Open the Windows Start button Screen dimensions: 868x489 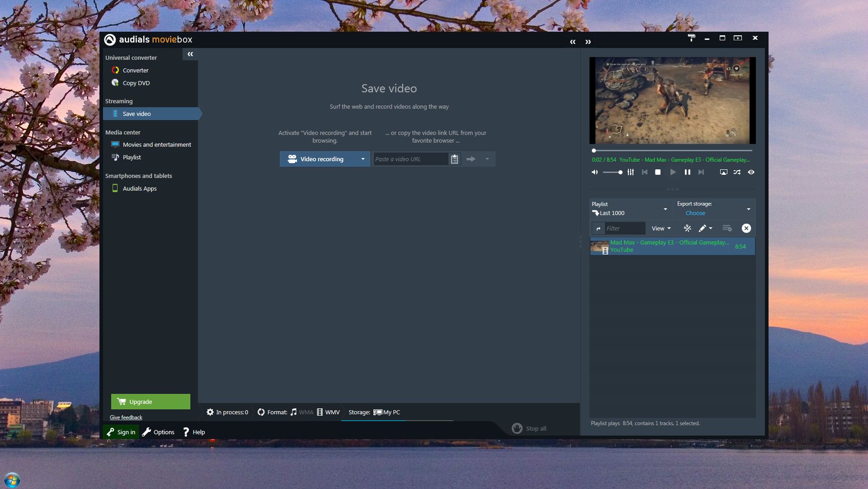[12, 480]
